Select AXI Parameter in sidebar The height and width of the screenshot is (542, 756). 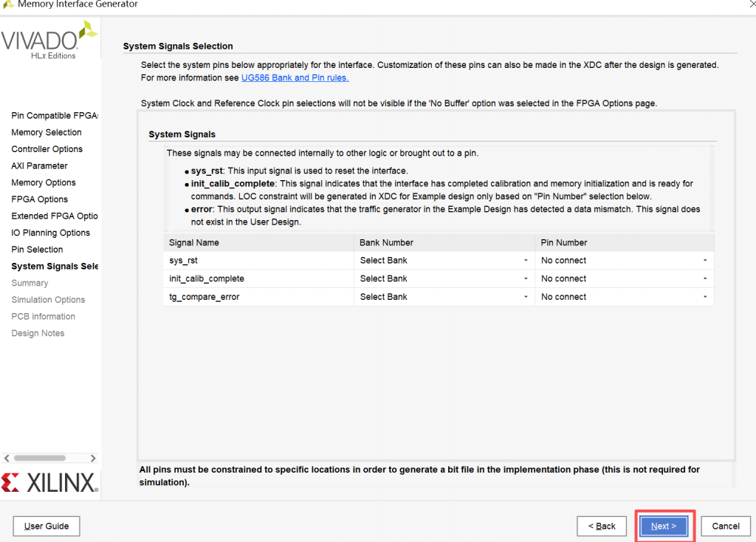point(39,166)
